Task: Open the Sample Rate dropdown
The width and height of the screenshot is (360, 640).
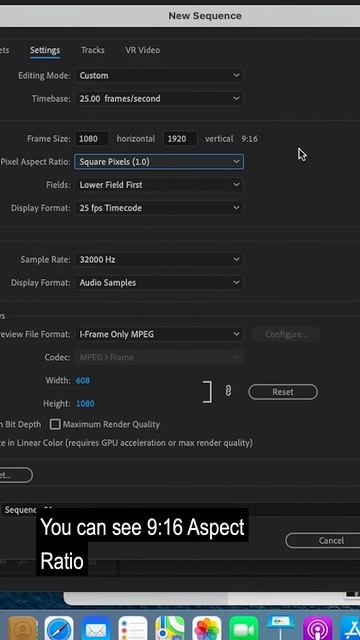Action: [x=159, y=260]
